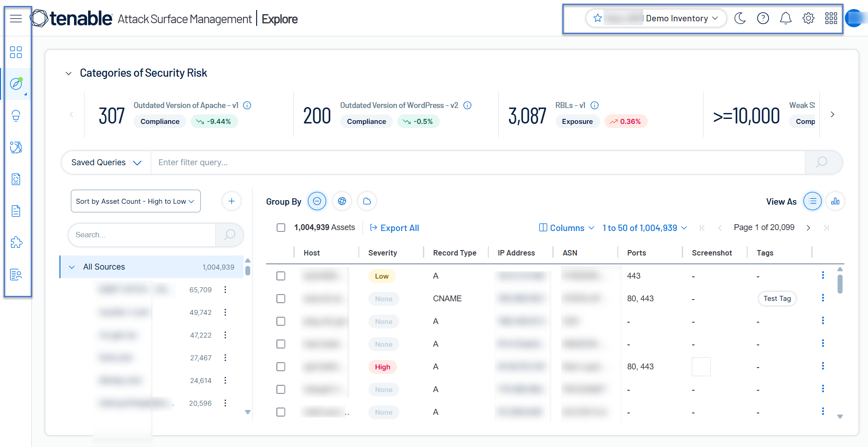Sort by the Host column header
Screen dimensions: 868x447
(x=312, y=253)
